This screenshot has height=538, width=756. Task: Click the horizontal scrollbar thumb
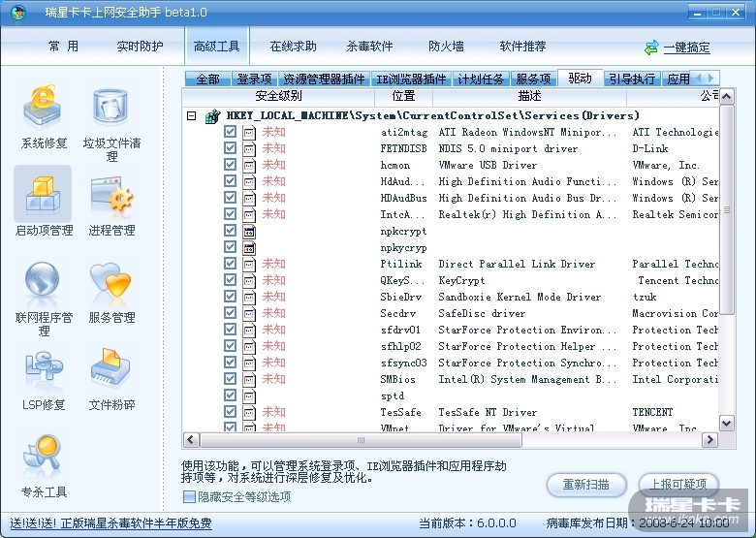[361, 440]
